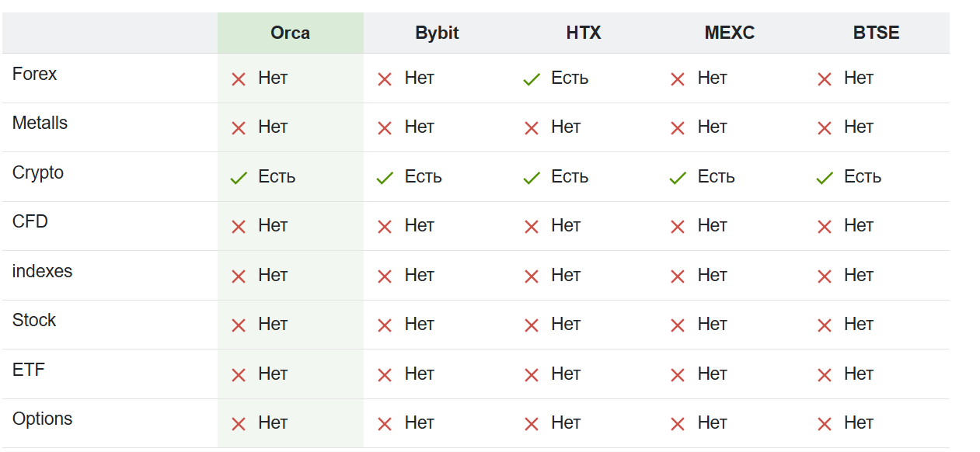Image resolution: width=980 pixels, height=452 pixels.
Task: Select the HTX column header
Action: [584, 33]
